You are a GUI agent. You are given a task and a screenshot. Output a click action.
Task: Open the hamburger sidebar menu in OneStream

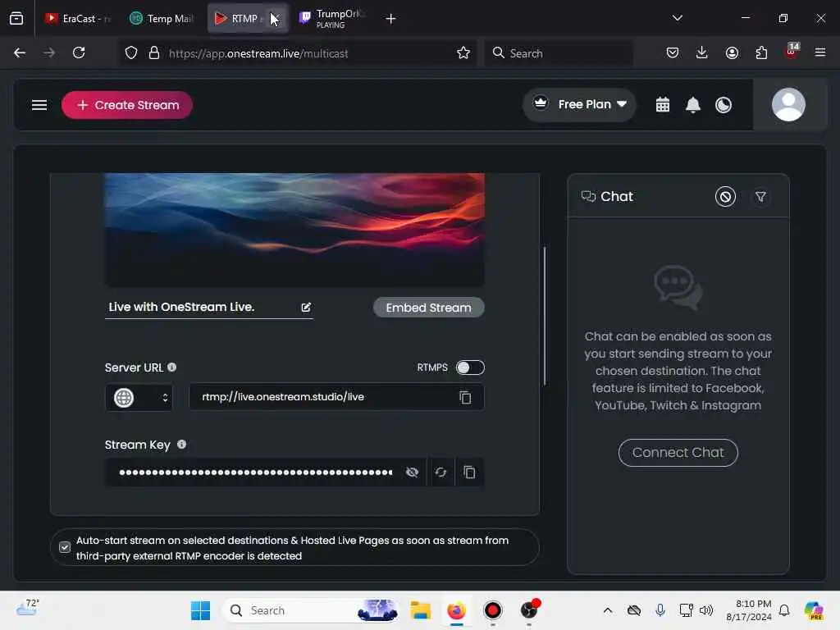[39, 105]
